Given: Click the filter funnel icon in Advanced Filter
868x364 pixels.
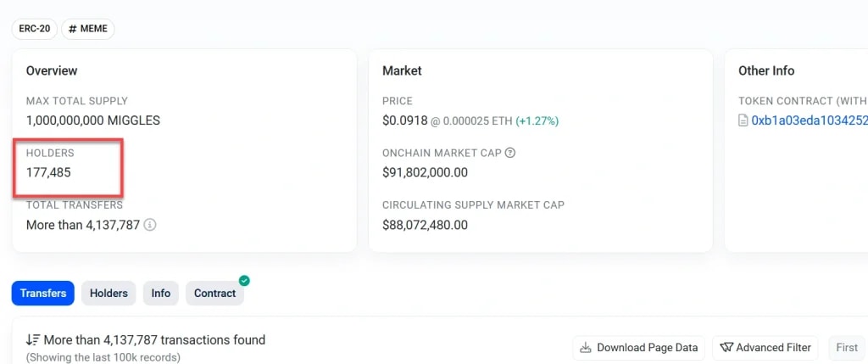Looking at the screenshot, I should click(x=726, y=347).
